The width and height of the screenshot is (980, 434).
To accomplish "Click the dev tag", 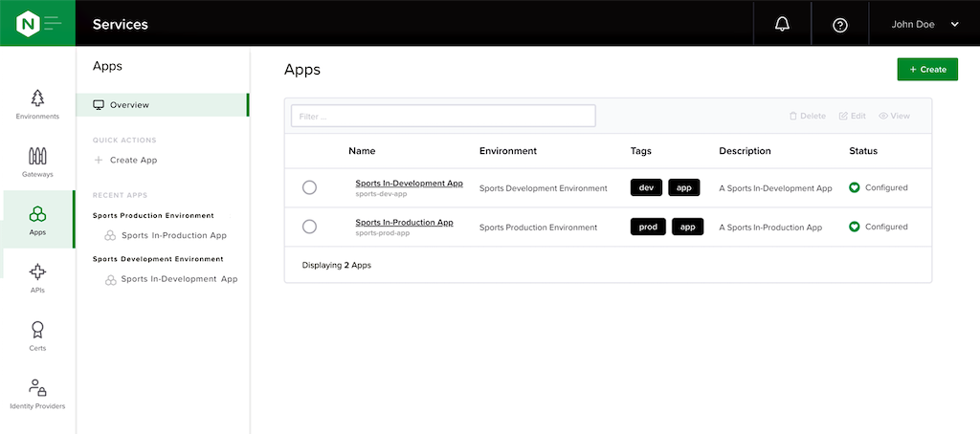I will 646,187.
